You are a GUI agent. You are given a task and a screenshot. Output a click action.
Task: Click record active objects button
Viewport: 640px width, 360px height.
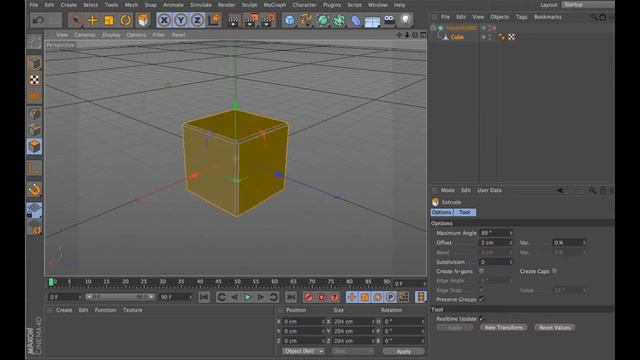pos(308,297)
